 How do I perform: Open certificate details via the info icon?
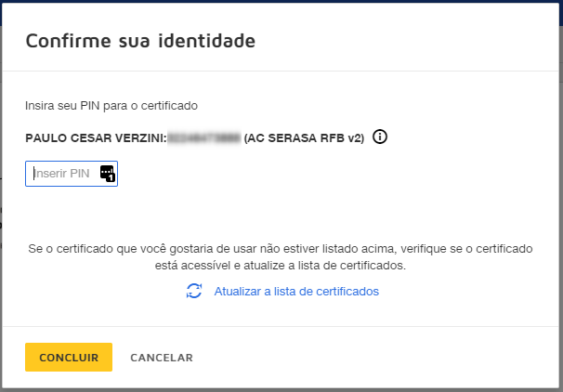click(x=380, y=137)
